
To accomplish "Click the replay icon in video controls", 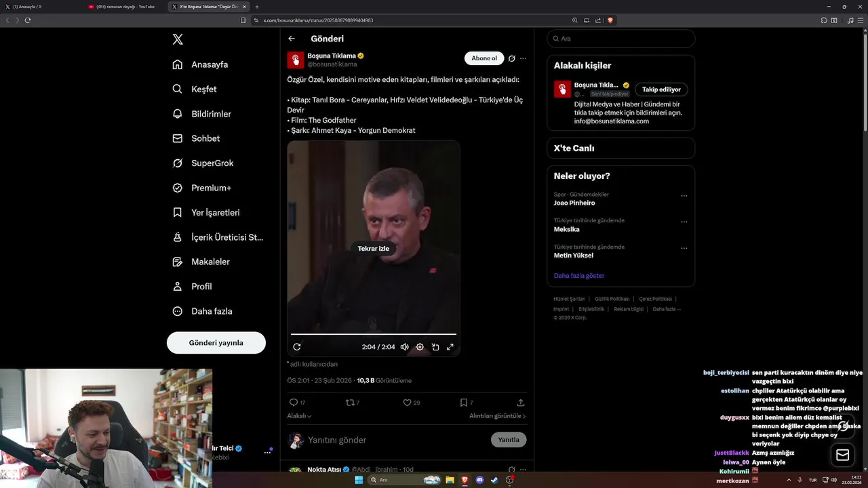I will [x=297, y=347].
